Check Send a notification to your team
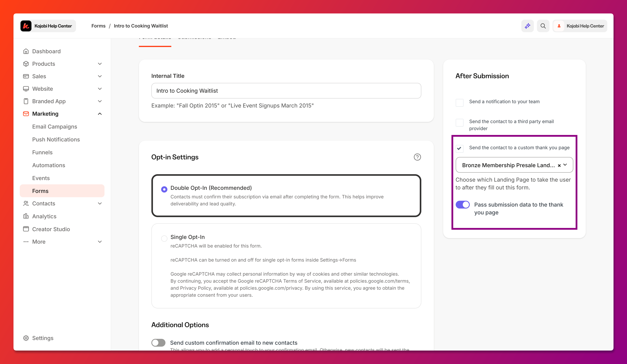The image size is (627, 364). [x=459, y=102]
